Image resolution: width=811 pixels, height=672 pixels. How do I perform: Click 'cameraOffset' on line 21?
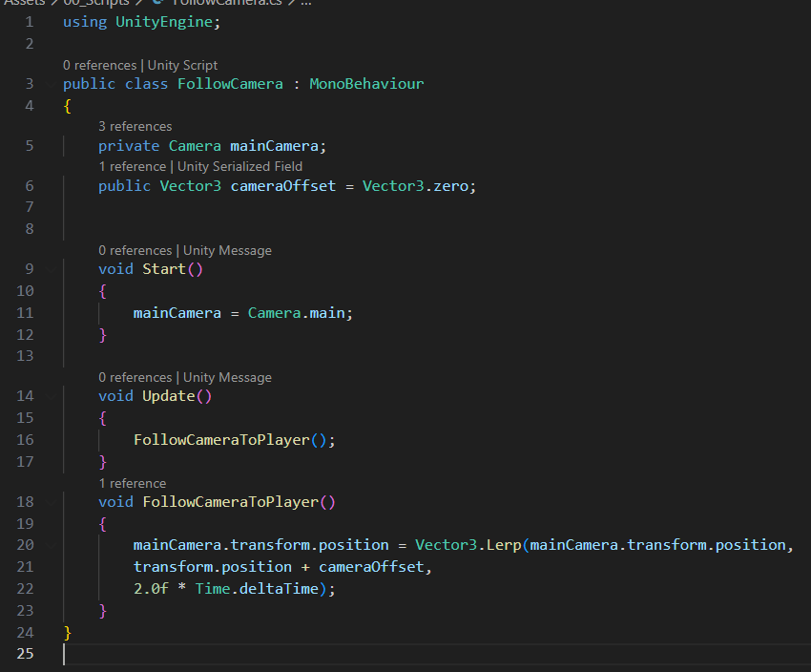(371, 567)
